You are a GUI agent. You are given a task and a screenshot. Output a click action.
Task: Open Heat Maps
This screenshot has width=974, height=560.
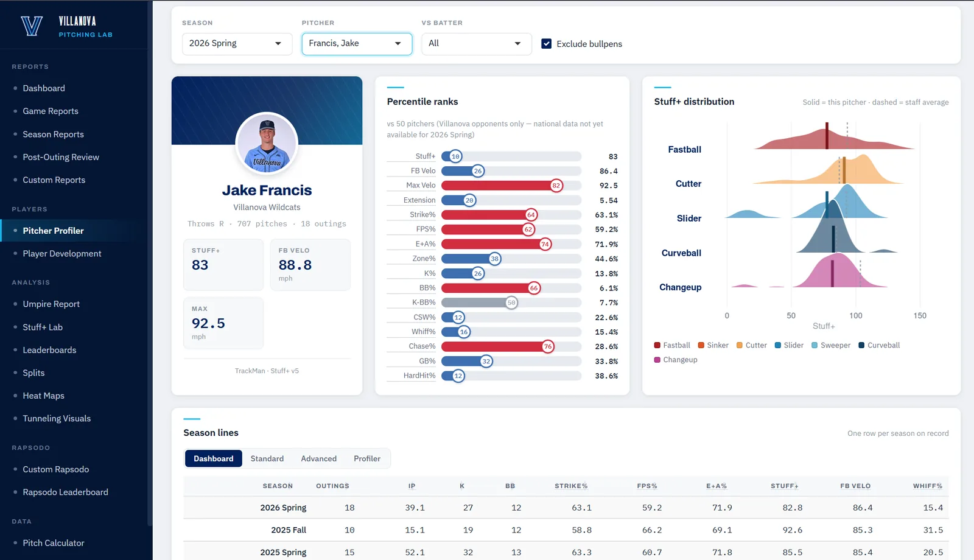43,396
